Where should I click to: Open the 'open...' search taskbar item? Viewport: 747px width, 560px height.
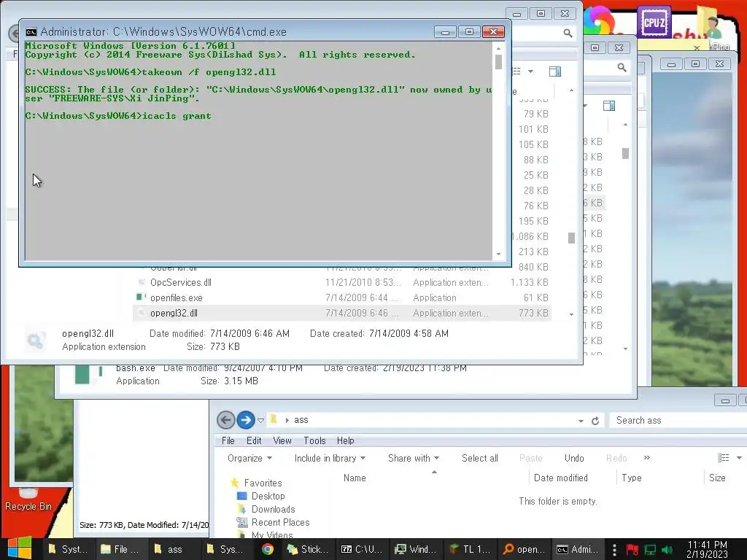pos(524,549)
